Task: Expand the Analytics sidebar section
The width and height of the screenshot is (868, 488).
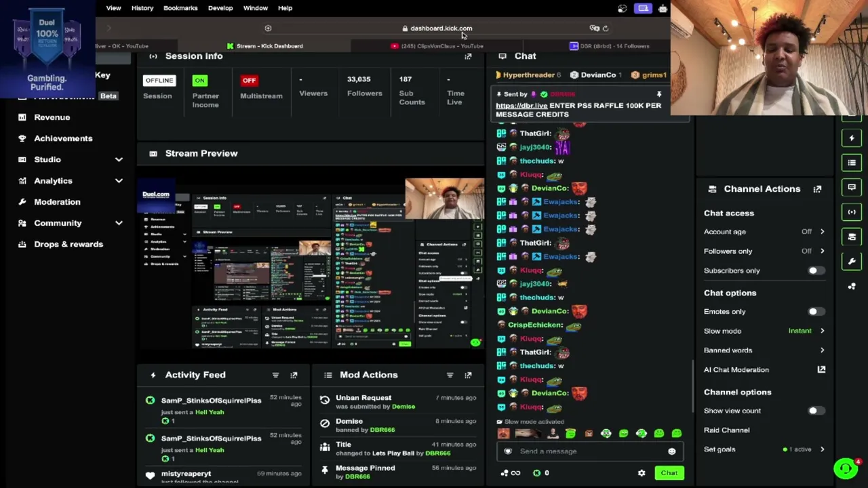Action: coord(119,181)
